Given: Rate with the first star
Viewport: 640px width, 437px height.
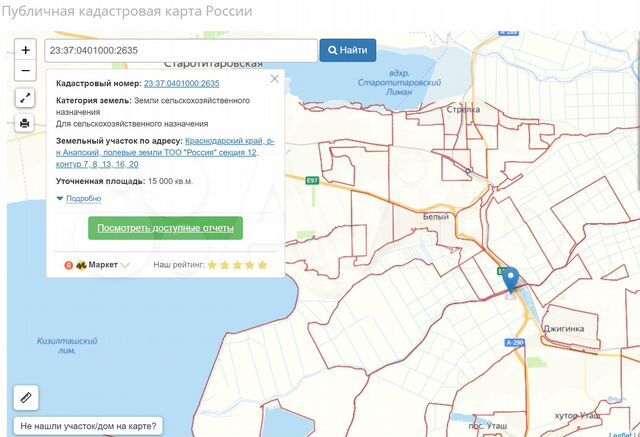Looking at the screenshot, I should (212, 265).
